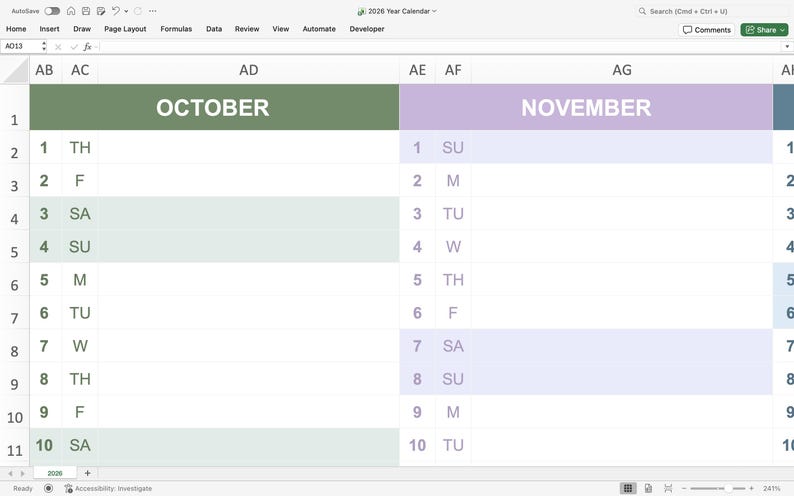Click the Search field in title bar
The height and width of the screenshot is (496, 794).
tap(711, 11)
